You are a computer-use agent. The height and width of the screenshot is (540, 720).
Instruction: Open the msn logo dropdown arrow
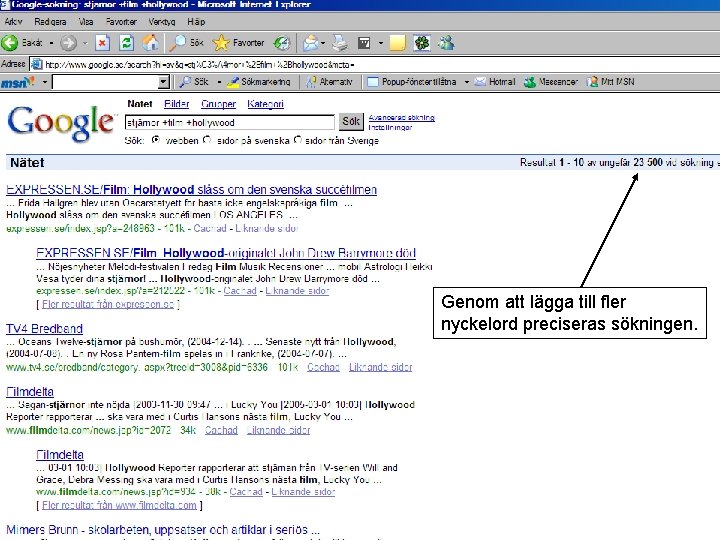pos(45,82)
